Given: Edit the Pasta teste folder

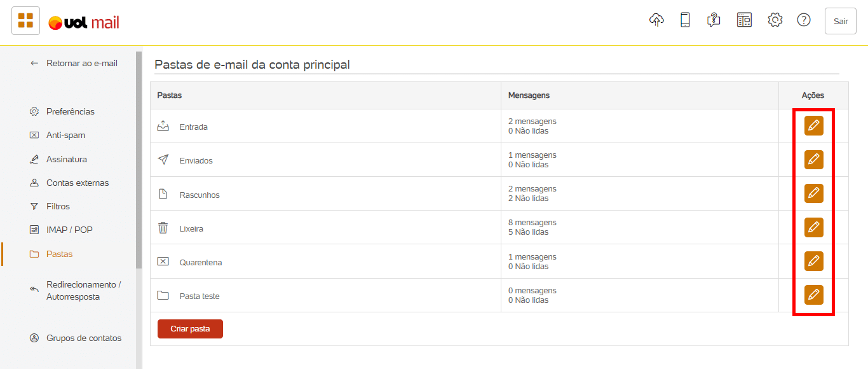Looking at the screenshot, I should tap(813, 295).
